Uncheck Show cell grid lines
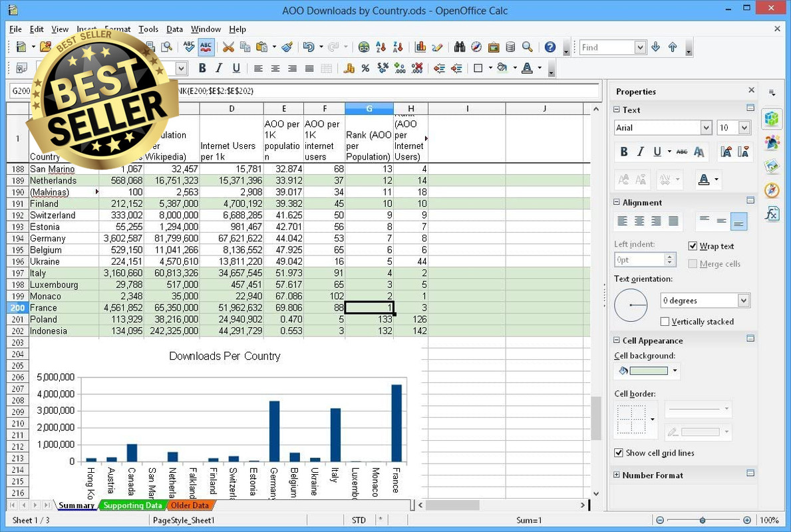 [x=619, y=453]
